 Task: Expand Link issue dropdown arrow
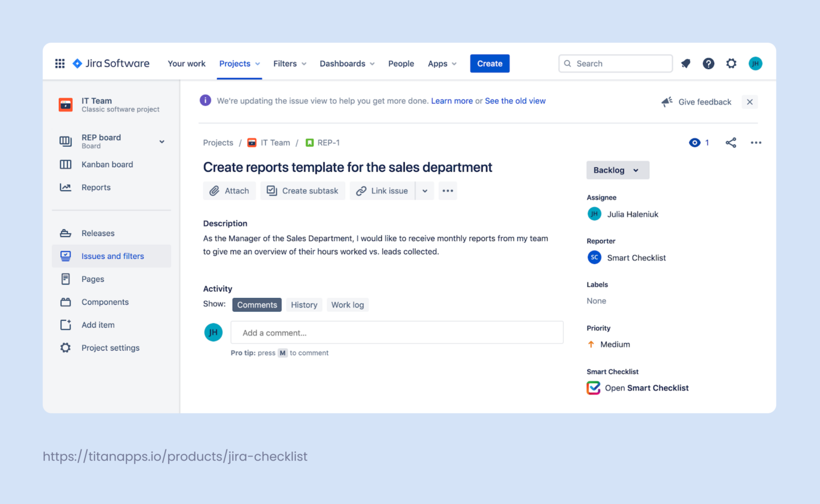pos(425,191)
